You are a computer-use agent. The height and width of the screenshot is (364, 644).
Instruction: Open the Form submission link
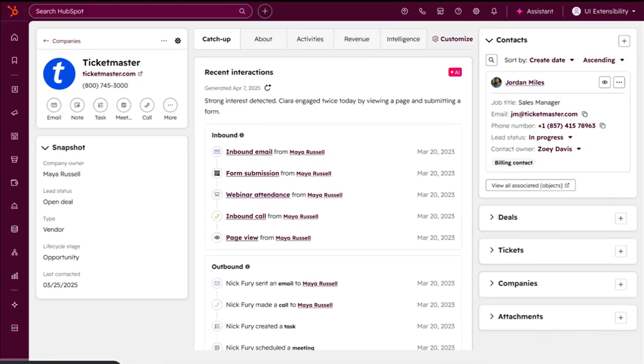tap(252, 173)
